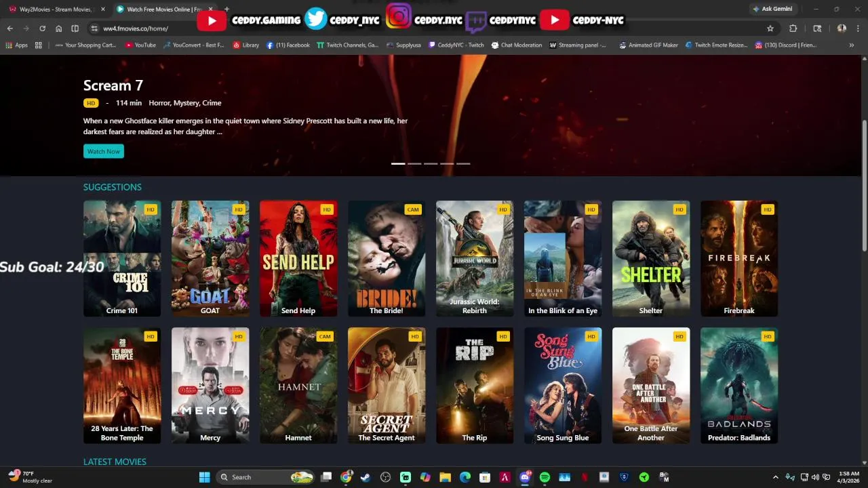Screen dimensions: 868x488
Task: Go back using the browser back arrow
Action: tap(9, 28)
